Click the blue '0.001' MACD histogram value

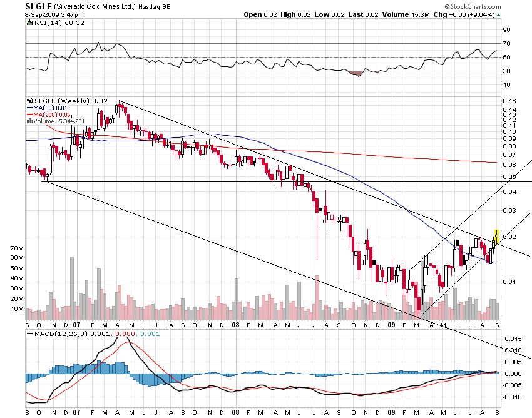click(x=150, y=334)
